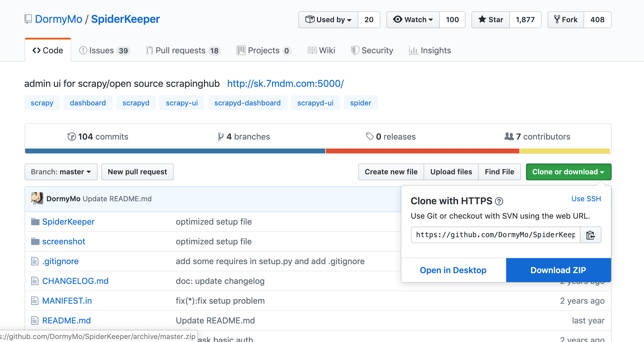Viewport: 644px width, 342px height.
Task: Click the Download ZIP button
Action: 558,270
